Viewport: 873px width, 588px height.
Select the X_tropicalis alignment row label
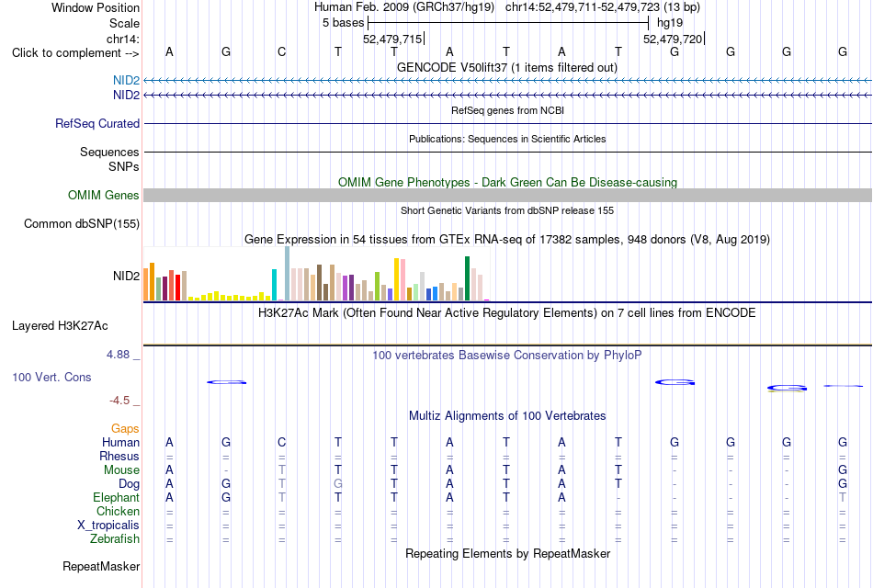click(108, 526)
